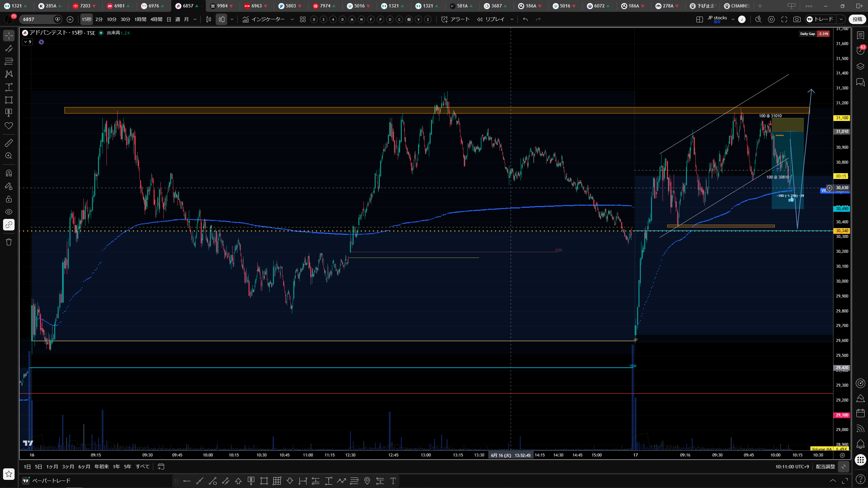Screen dimensions: 868x488
Task: Open the measure ruler tool
Action: [x=9, y=143]
